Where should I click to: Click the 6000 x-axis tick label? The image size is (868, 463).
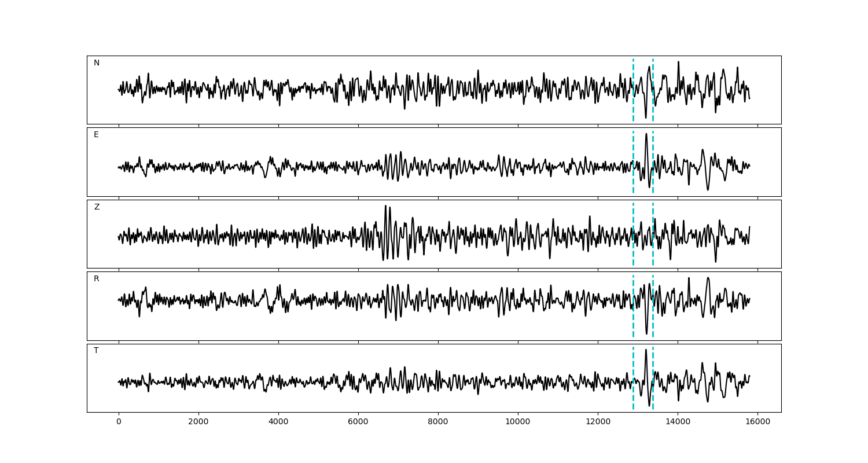point(358,422)
